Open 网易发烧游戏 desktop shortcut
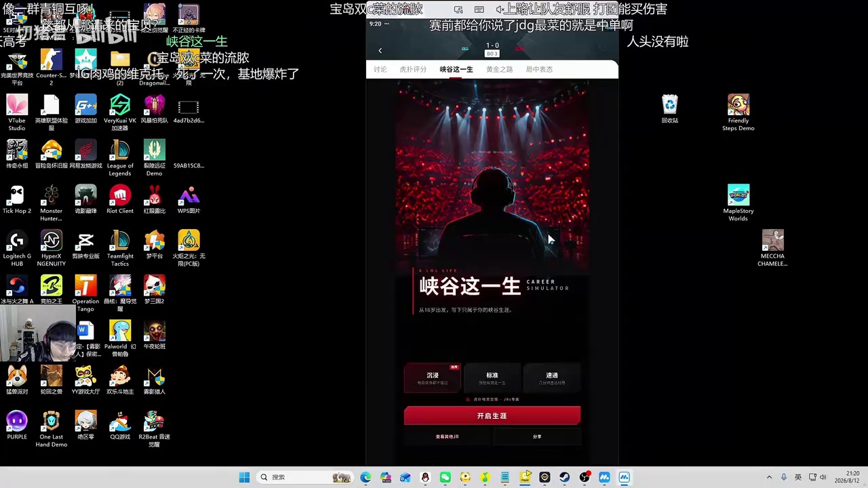868x488 pixels. (85, 154)
